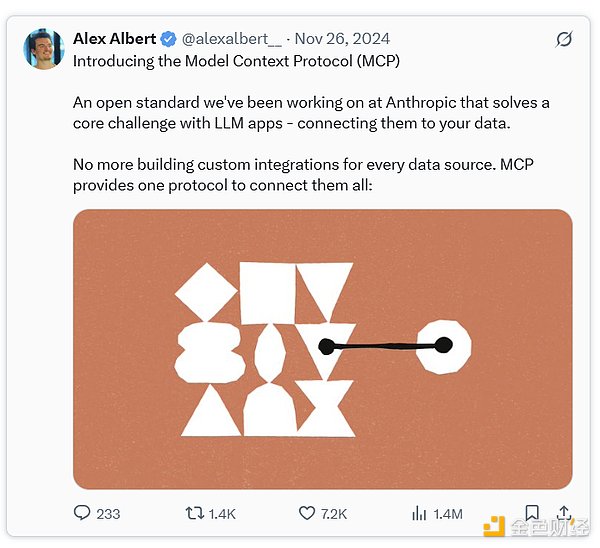Click the 233 replies count
This screenshot has height=548, width=600.
(x=107, y=513)
